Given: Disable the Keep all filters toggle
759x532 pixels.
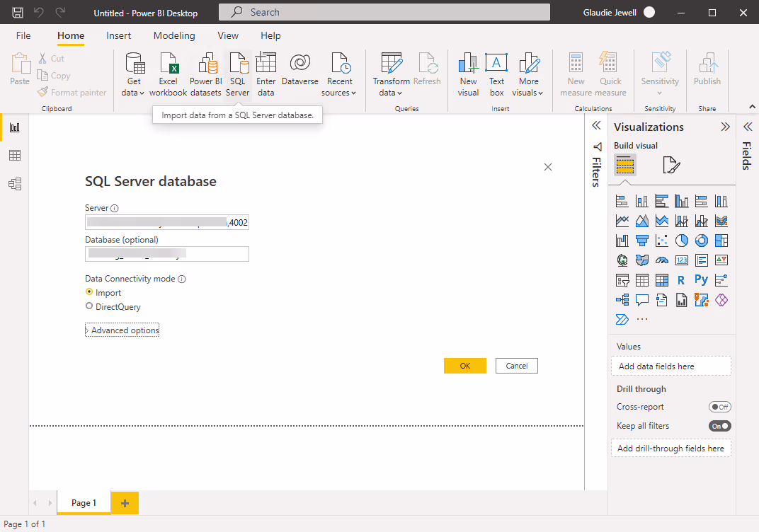Looking at the screenshot, I should (x=719, y=426).
